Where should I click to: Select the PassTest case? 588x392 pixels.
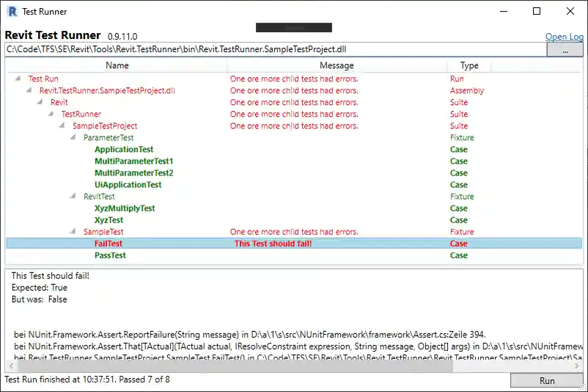coord(110,255)
